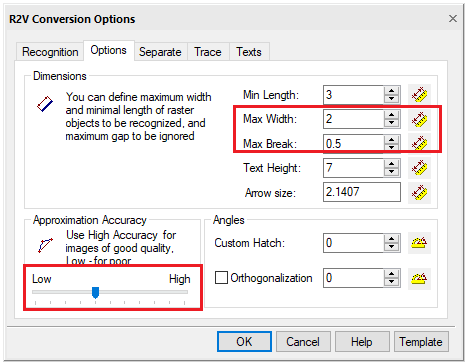Click in the Text Height field
The image size is (467, 362).
tap(353, 168)
